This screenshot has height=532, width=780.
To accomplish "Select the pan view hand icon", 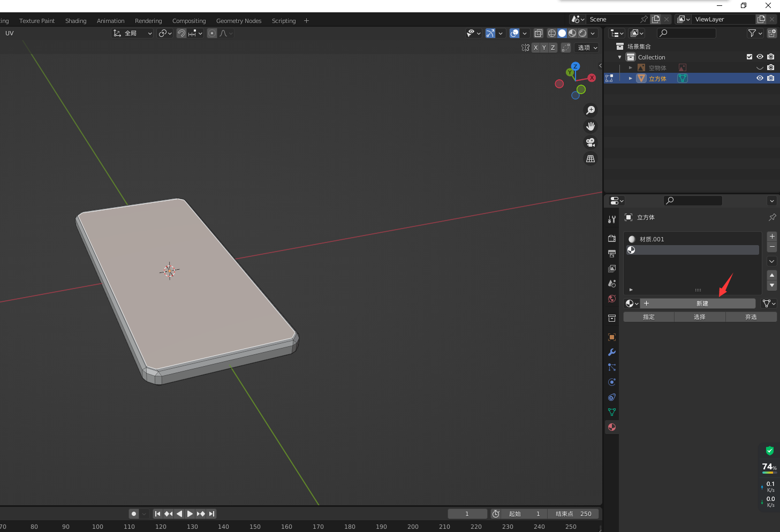I will (590, 126).
